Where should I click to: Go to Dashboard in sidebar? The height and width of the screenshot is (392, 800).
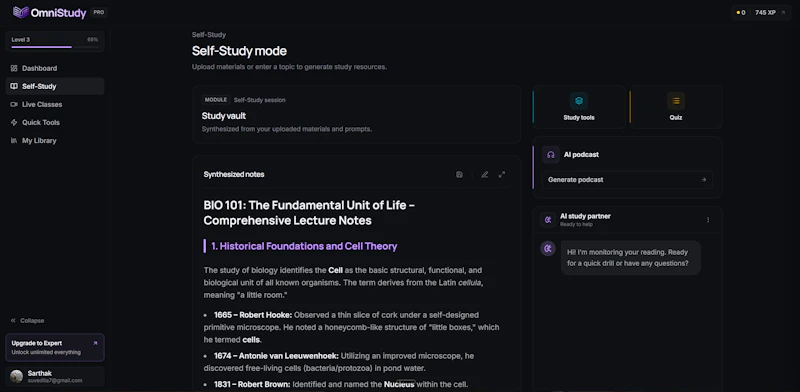55,68
